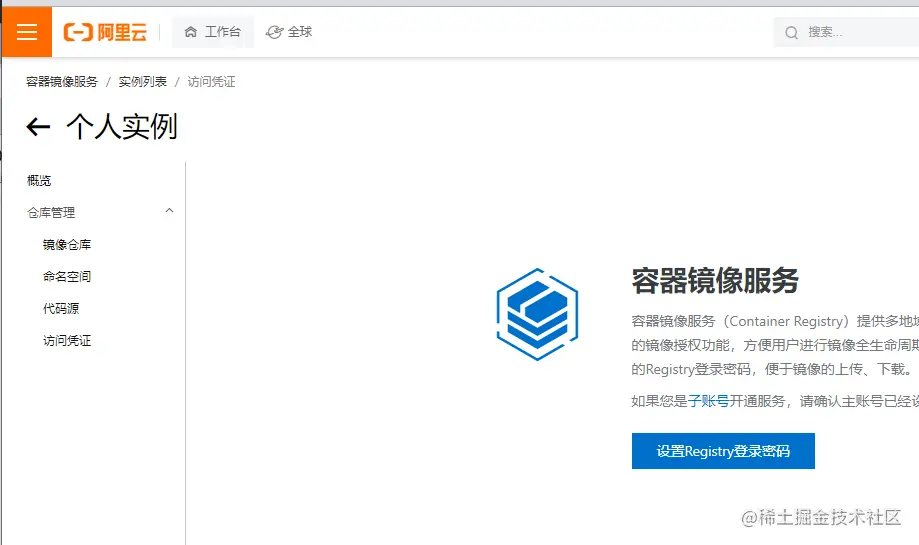The height and width of the screenshot is (545, 919).
Task: Open 概览 in the sidebar
Action: 39,180
